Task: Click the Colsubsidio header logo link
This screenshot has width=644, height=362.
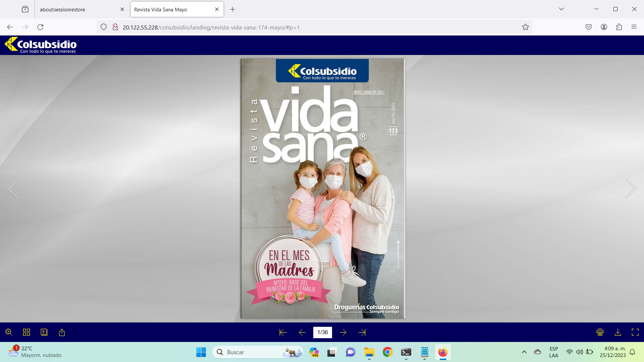Action: click(41, 45)
